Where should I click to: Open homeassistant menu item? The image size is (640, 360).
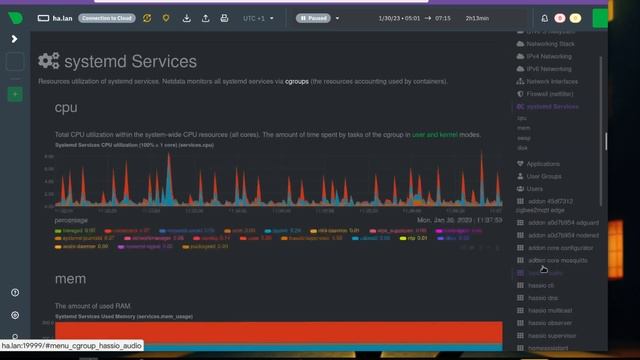542,348
